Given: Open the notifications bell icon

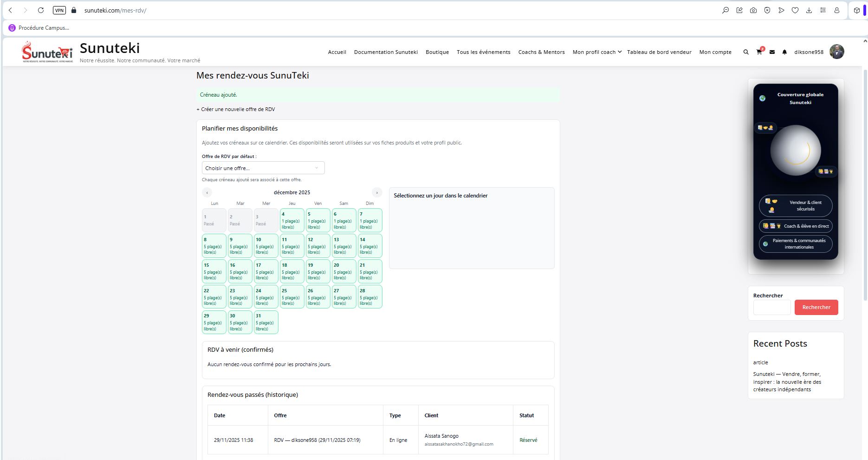Looking at the screenshot, I should tap(784, 52).
